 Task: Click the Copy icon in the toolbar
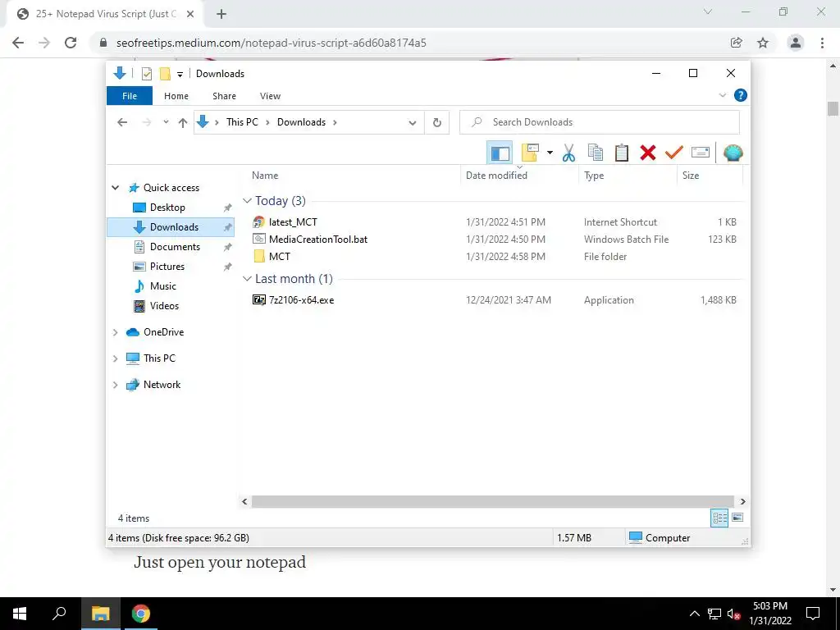[x=596, y=153]
